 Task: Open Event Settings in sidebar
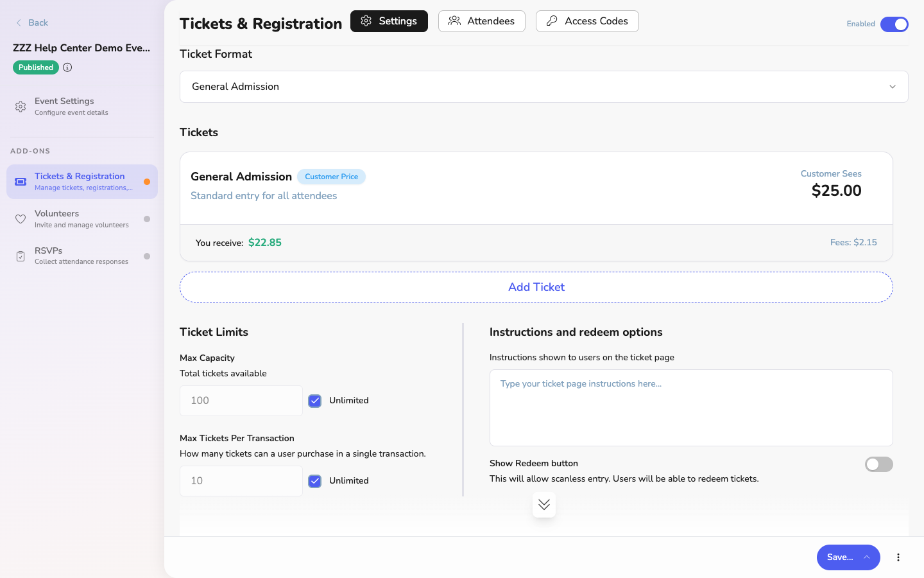(82, 107)
